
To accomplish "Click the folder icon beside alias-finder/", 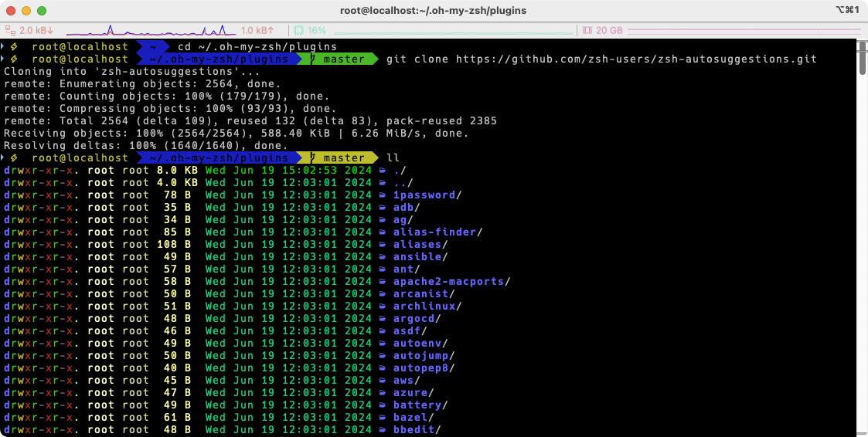I will tap(383, 232).
